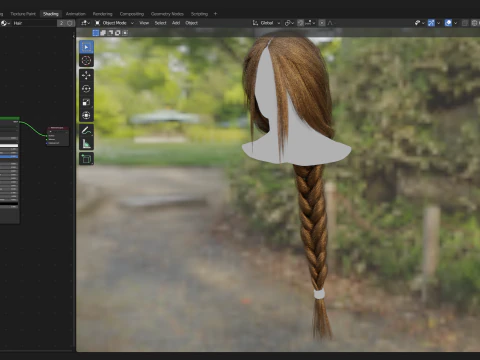This screenshot has width=480, height=360.
Task: Open the overlays options dropdown arrow
Action: click(x=455, y=23)
